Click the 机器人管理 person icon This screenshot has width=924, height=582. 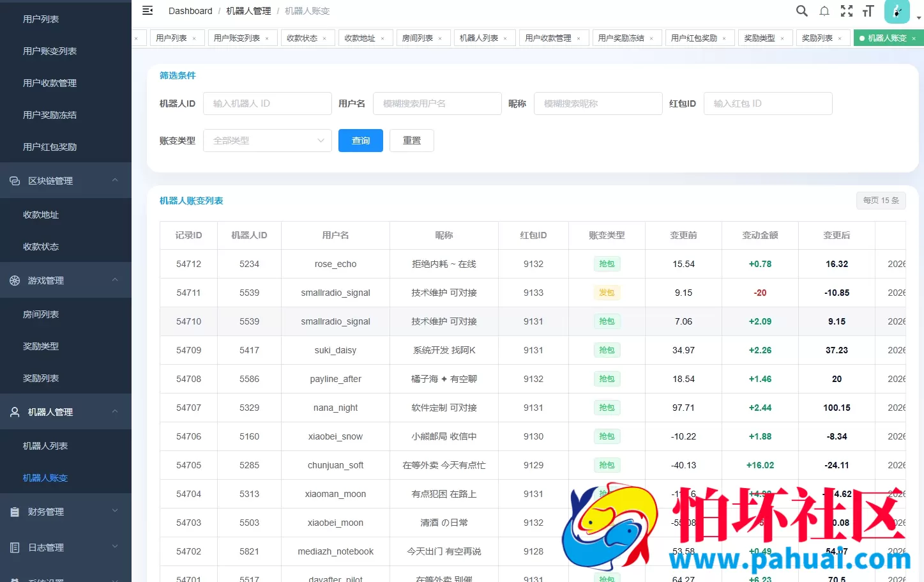(15, 412)
